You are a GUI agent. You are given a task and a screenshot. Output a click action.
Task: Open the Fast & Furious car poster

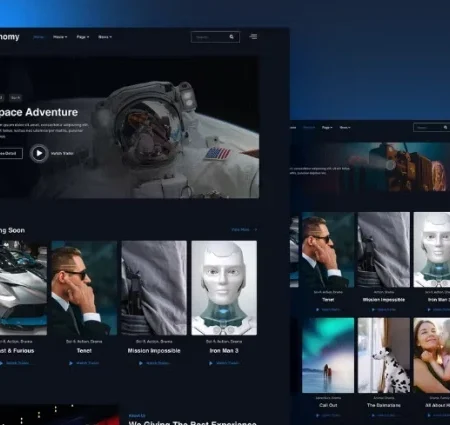23,288
